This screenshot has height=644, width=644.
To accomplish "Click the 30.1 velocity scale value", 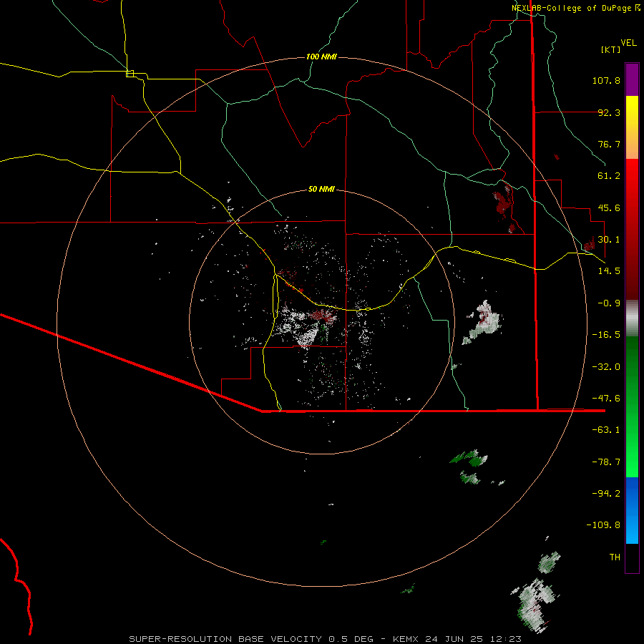I will coord(609,240).
